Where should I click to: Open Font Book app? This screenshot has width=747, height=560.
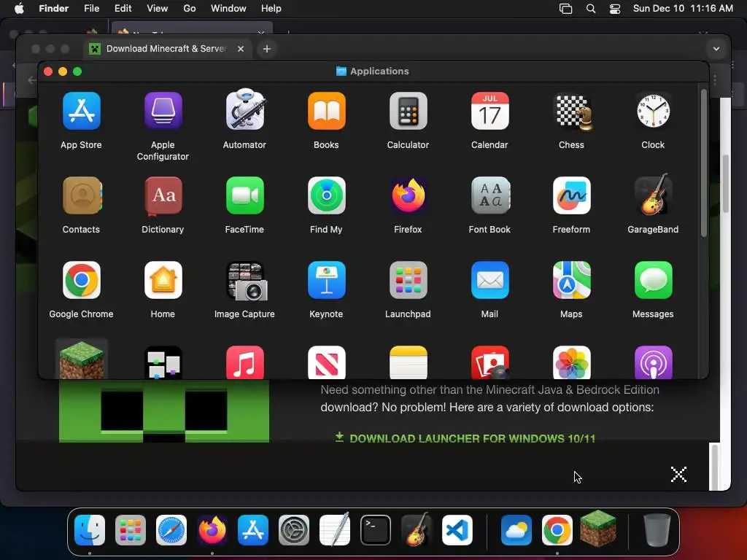pyautogui.click(x=489, y=195)
